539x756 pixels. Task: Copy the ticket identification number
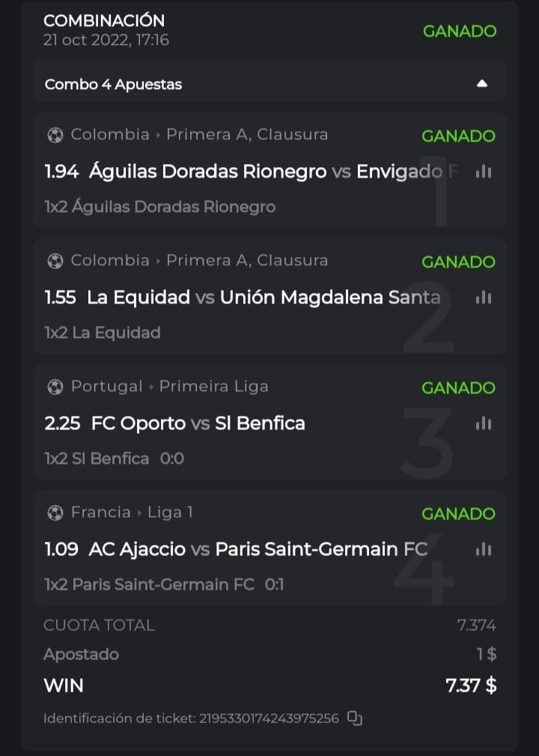tap(356, 719)
